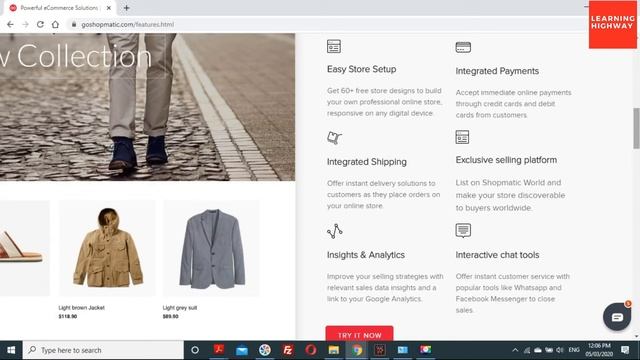This screenshot has height=360, width=640.
Task: Click the Insights & Analytics heading
Action: coord(366,255)
